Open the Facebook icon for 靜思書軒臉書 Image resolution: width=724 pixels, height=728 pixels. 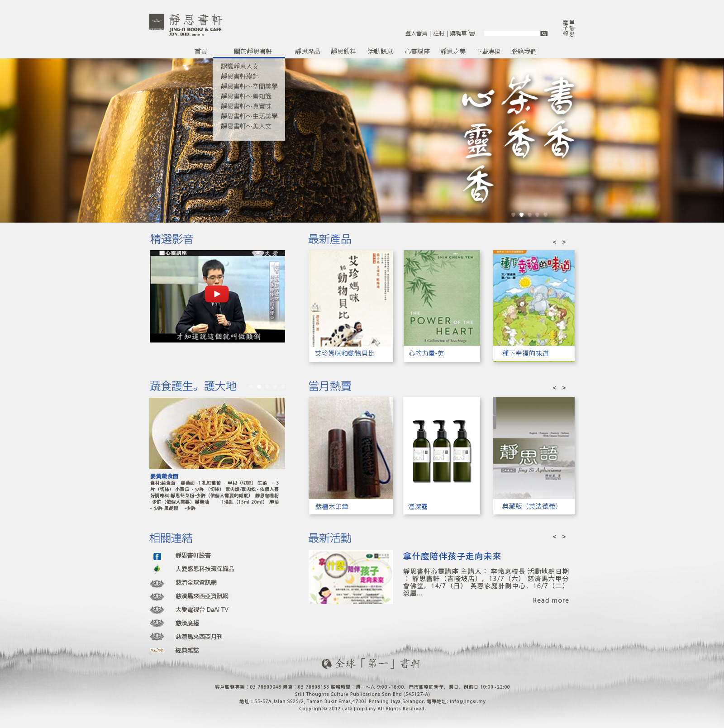[157, 557]
